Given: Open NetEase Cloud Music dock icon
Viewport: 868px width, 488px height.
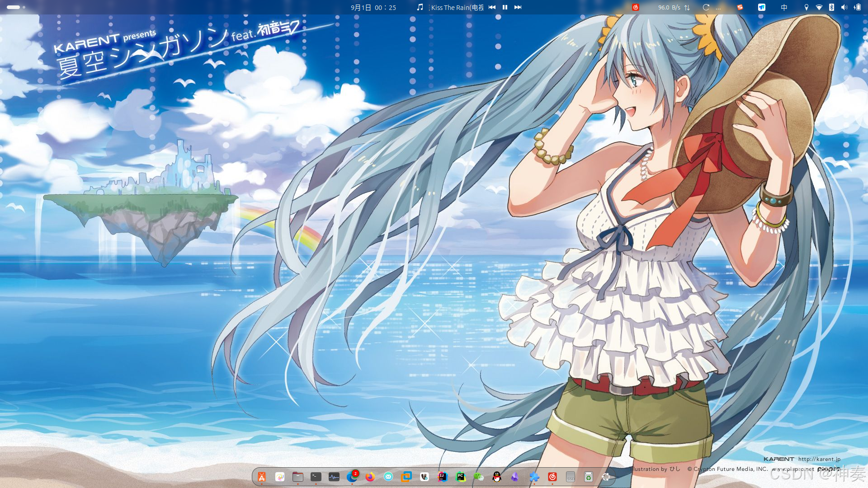Looking at the screenshot, I should (x=552, y=477).
